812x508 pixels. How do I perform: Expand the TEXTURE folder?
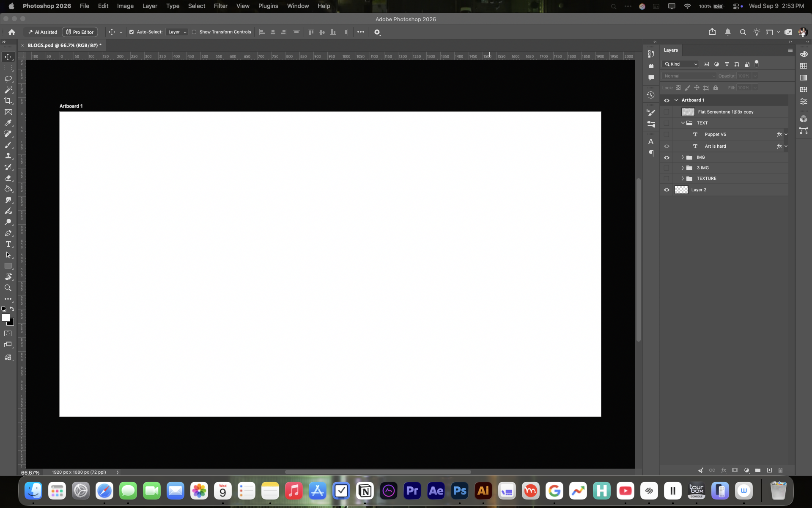683,179
